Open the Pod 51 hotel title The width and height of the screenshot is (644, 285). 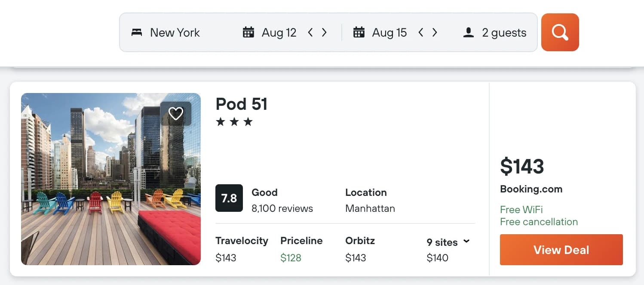coord(242,104)
